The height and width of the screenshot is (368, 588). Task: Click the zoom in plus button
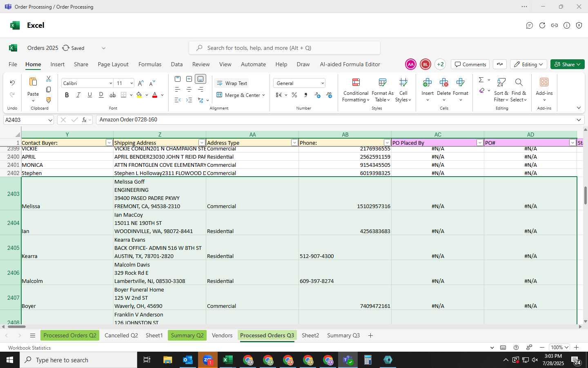tap(577, 348)
